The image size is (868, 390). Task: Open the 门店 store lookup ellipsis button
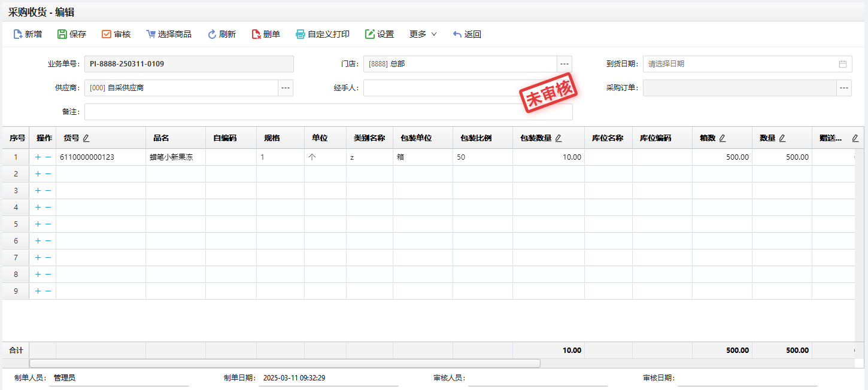564,64
